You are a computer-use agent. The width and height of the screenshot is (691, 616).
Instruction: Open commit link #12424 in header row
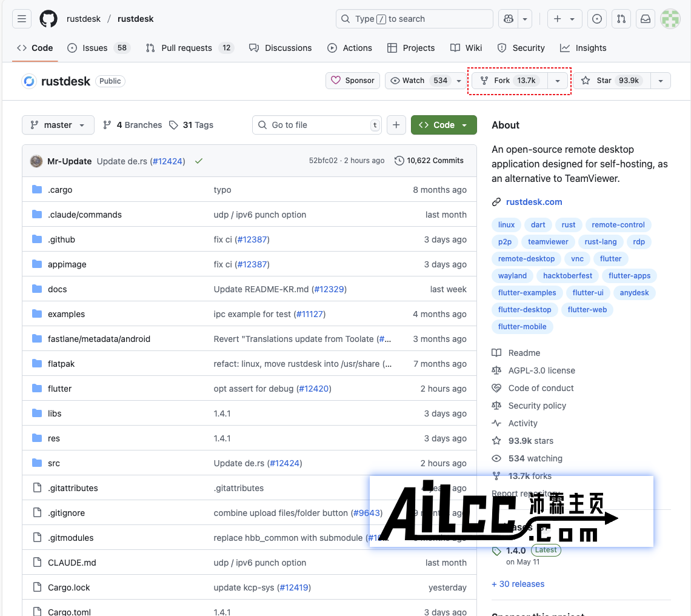point(167,161)
